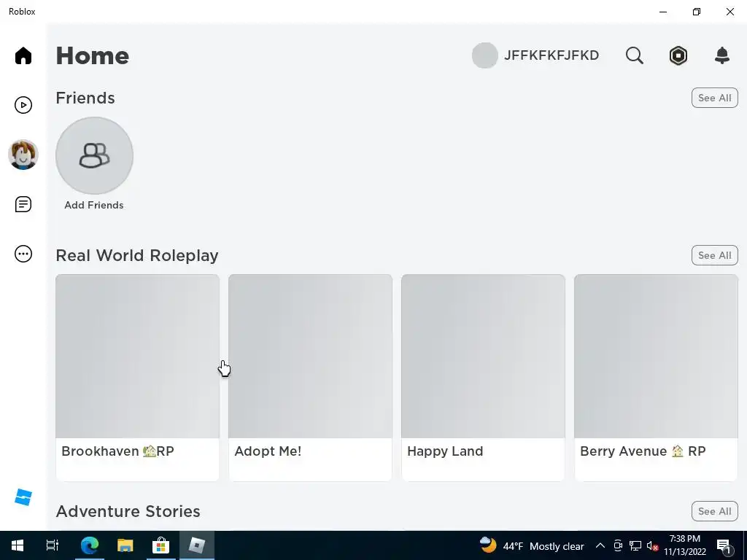The height and width of the screenshot is (560, 747).
Task: Open the notifications bell icon
Action: click(x=722, y=55)
